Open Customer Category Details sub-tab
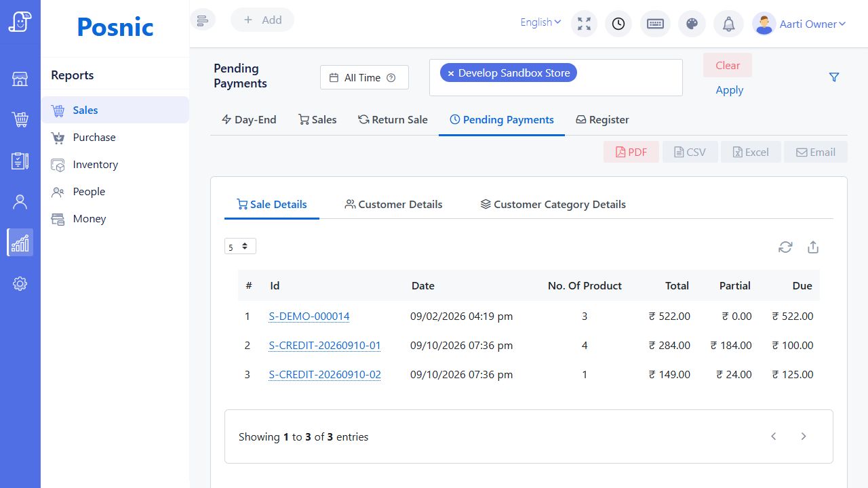Image resolution: width=868 pixels, height=488 pixels. pyautogui.click(x=553, y=204)
